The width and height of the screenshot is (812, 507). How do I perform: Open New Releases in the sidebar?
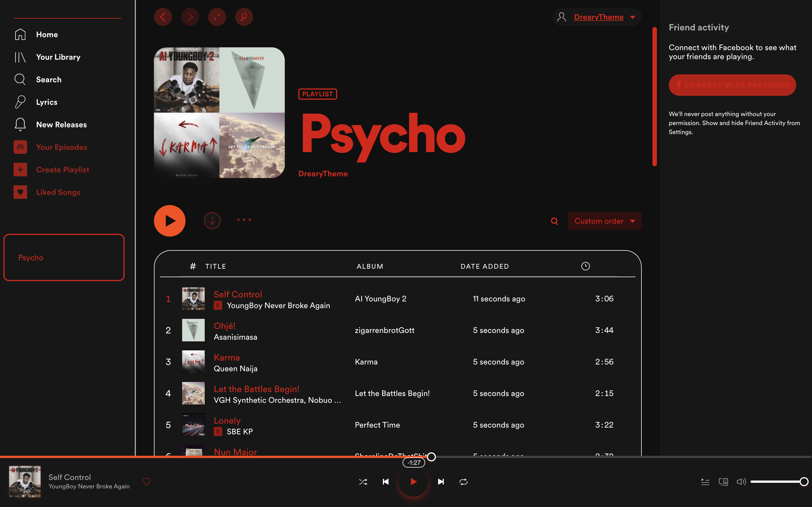tap(61, 124)
